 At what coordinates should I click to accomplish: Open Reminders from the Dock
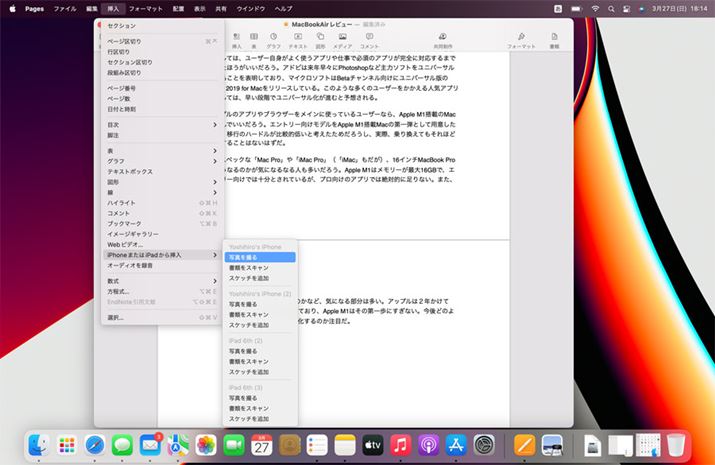pos(317,445)
